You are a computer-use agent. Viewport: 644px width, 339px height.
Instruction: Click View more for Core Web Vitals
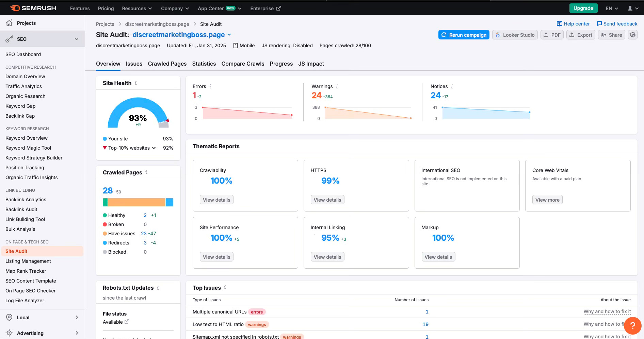click(547, 200)
